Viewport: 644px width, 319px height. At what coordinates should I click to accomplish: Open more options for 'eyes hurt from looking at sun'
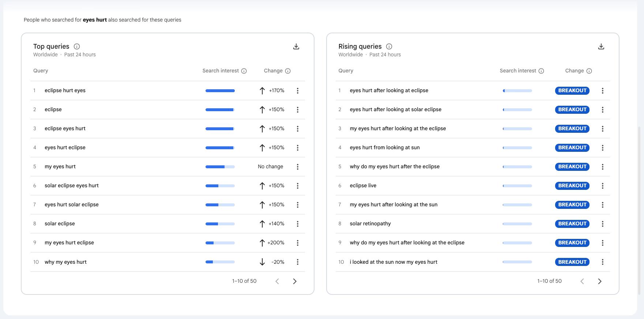pyautogui.click(x=603, y=148)
